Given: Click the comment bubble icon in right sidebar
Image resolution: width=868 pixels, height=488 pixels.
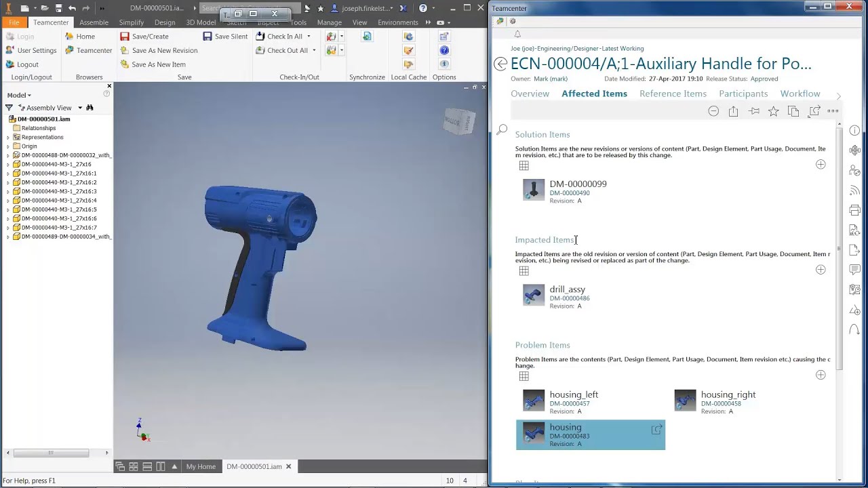Looking at the screenshot, I should [854, 270].
